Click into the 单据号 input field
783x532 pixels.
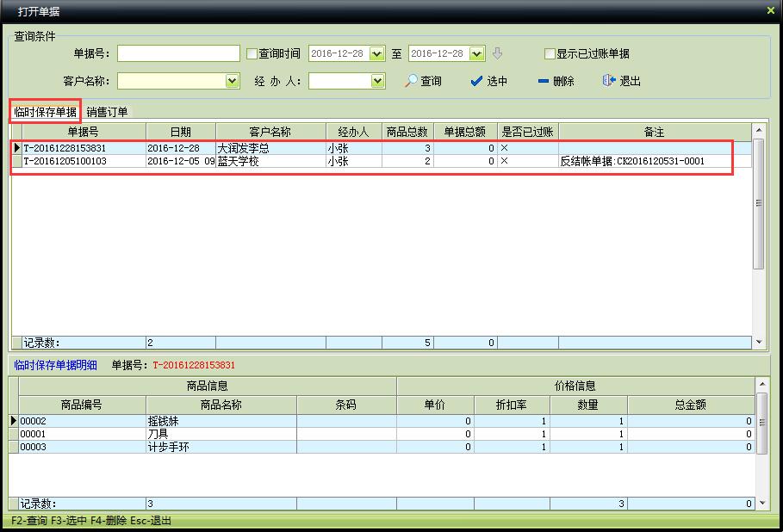[179, 53]
